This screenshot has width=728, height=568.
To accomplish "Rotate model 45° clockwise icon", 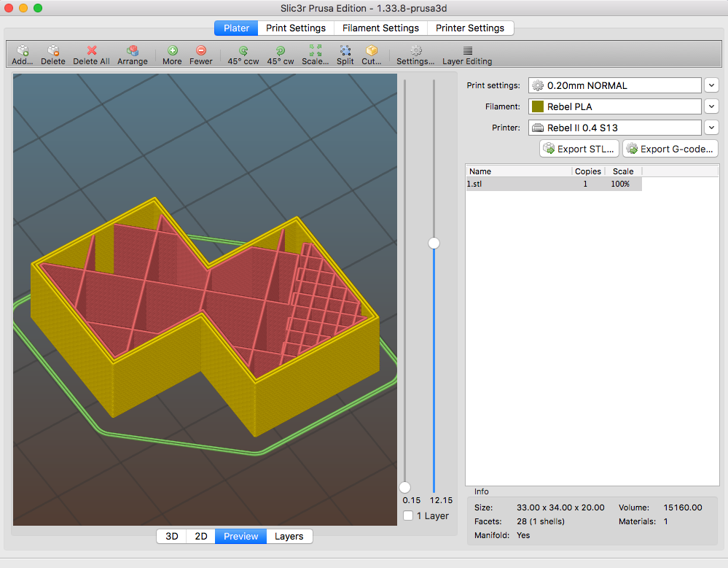I will point(281,51).
